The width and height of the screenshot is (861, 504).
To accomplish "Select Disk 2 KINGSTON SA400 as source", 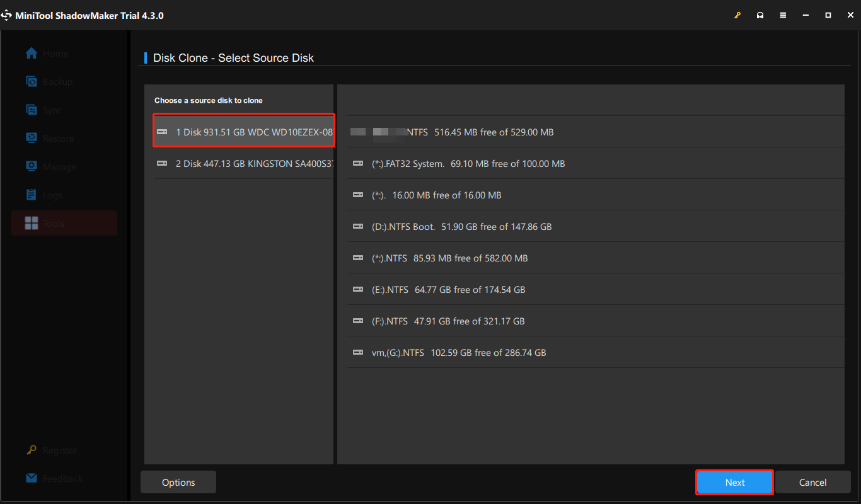I will click(x=243, y=163).
